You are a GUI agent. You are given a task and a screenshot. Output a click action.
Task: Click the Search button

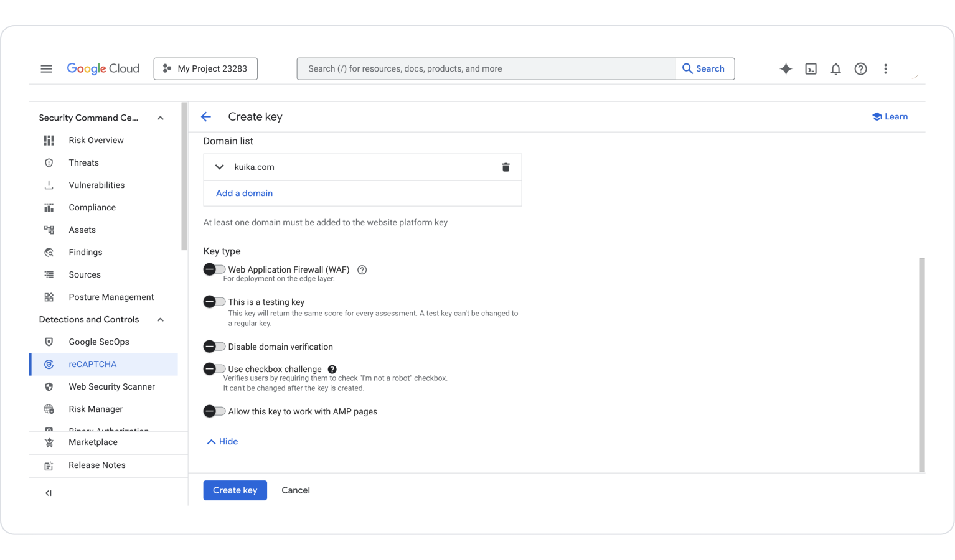(x=704, y=68)
